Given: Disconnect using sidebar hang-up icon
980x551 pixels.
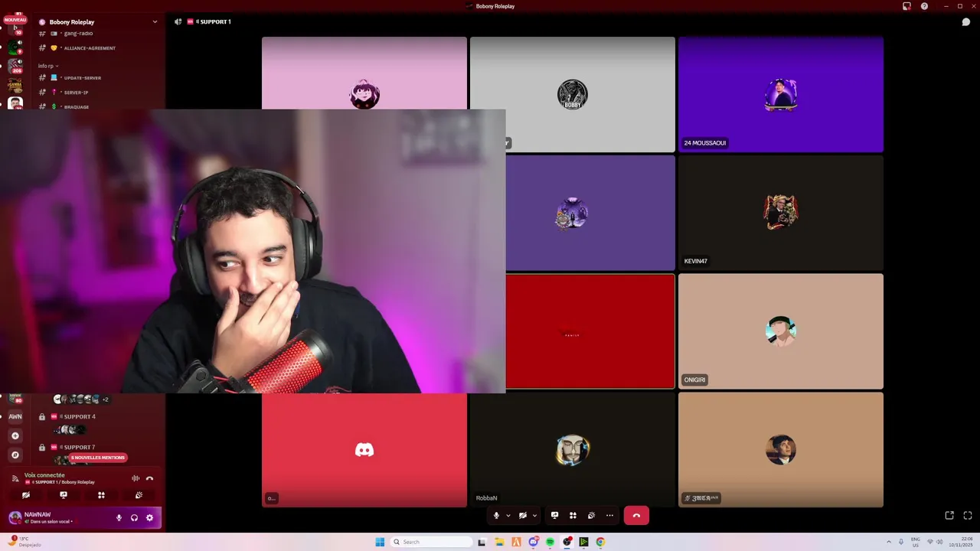Looking at the screenshot, I should click(149, 478).
